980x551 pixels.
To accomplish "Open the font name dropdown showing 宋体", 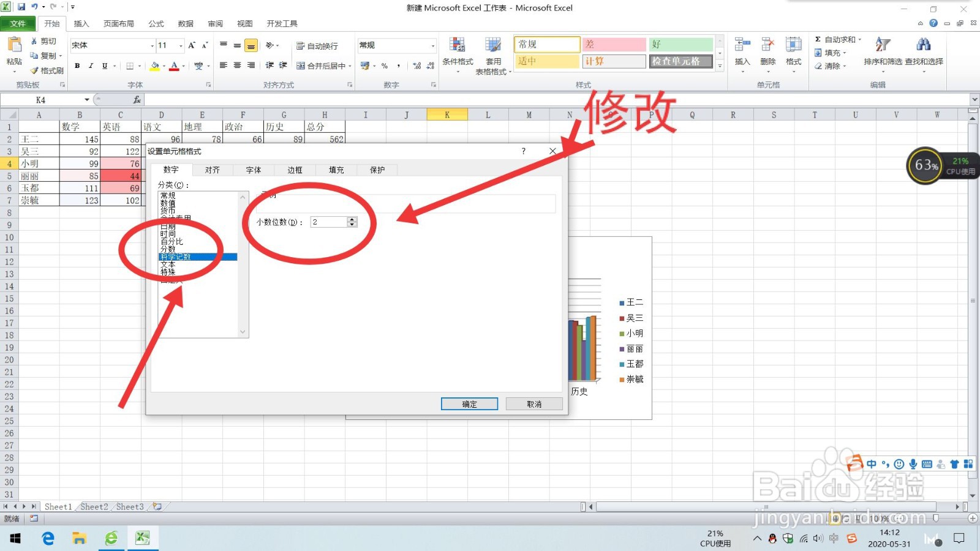I will point(153,45).
